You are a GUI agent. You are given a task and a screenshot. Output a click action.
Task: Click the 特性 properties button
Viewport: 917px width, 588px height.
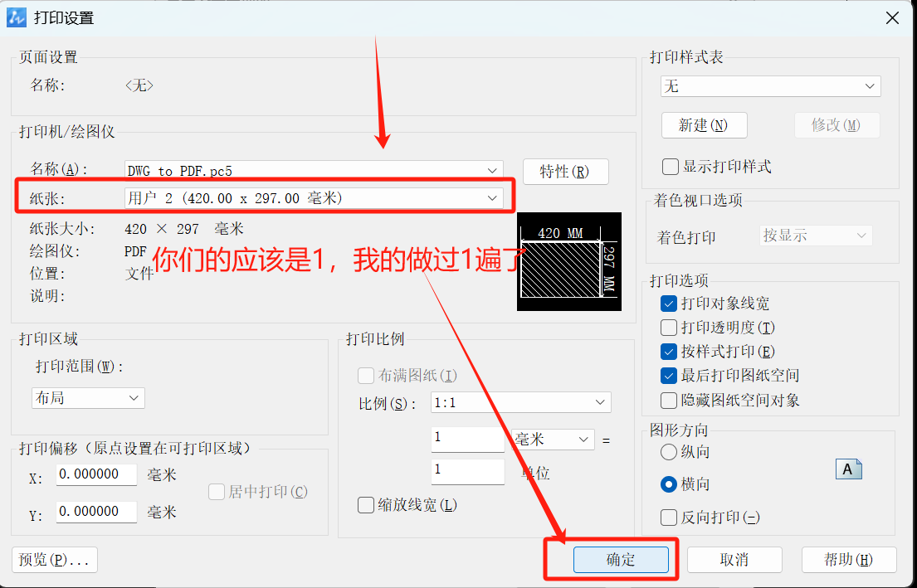click(x=566, y=172)
